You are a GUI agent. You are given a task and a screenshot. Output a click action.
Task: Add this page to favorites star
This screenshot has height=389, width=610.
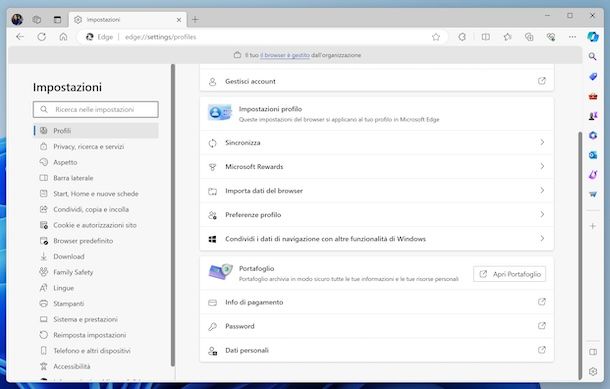pyautogui.click(x=436, y=37)
